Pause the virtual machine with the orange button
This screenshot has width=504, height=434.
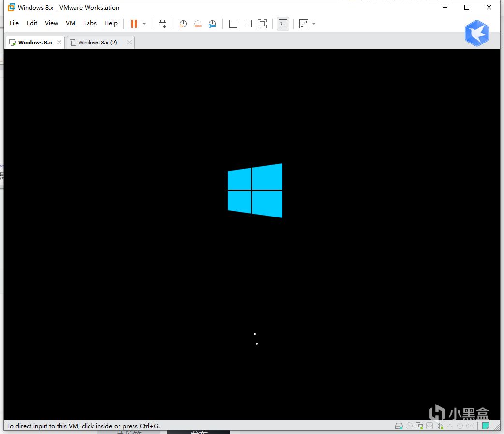click(133, 24)
